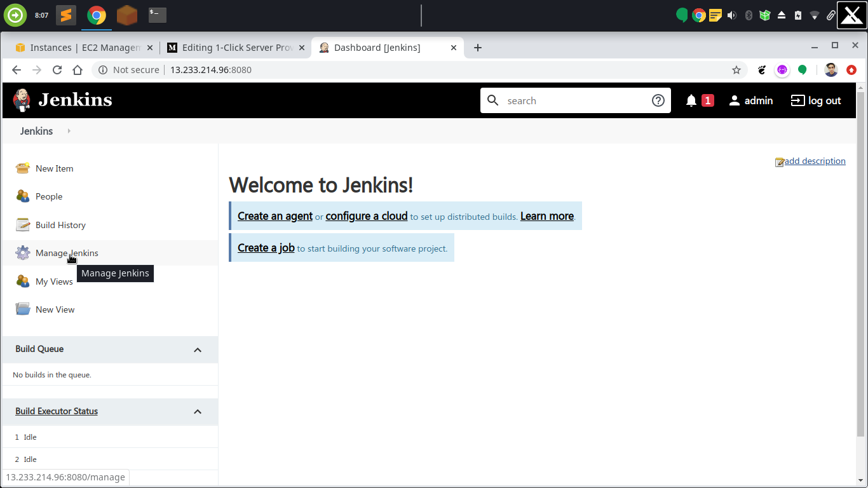Screen dimensions: 868x488
Task: Click the Create a job link
Action: [266, 248]
